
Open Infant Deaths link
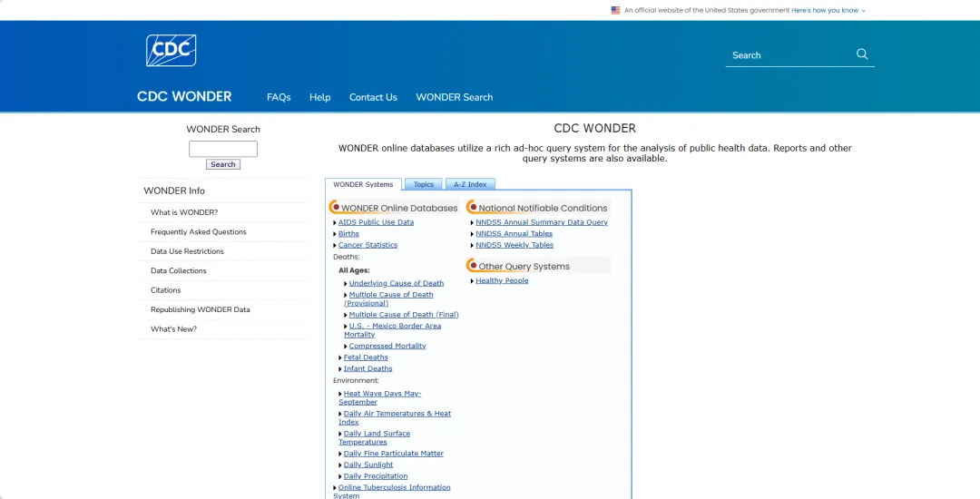click(x=368, y=368)
